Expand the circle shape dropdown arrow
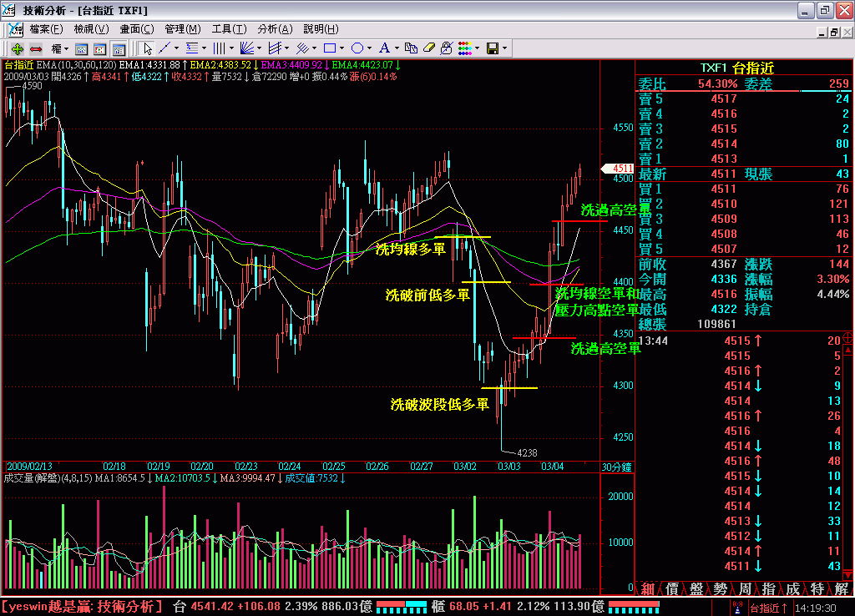This screenshot has height=616, width=855. [x=369, y=49]
